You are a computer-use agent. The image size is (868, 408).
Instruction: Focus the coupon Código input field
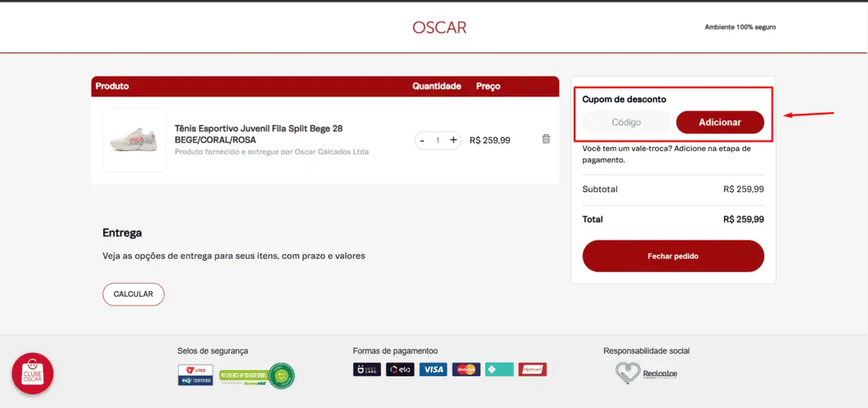(x=626, y=122)
